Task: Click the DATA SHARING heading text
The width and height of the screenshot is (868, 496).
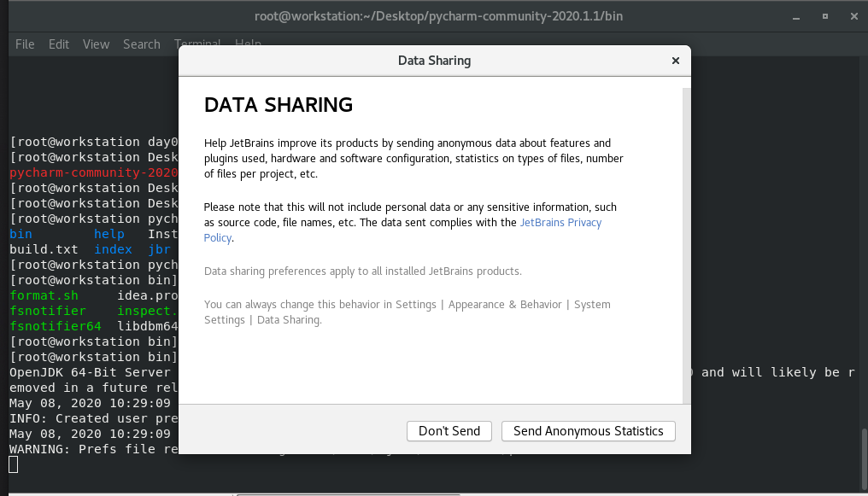Action: pyautogui.click(x=279, y=104)
